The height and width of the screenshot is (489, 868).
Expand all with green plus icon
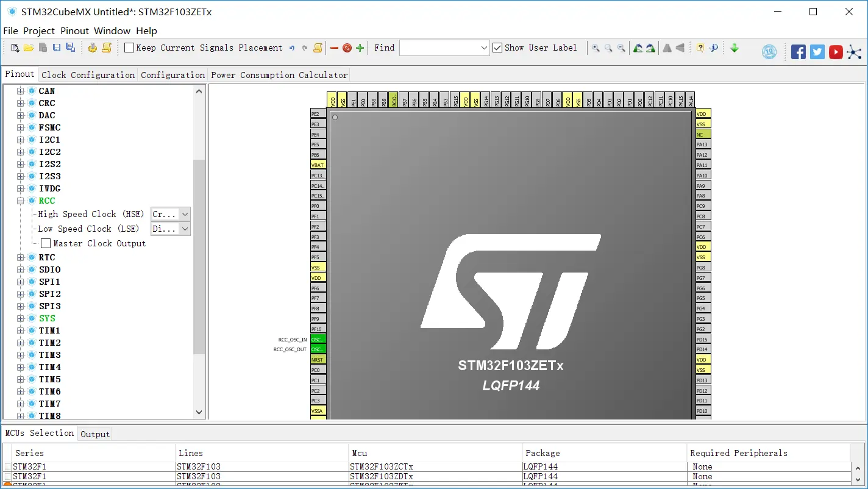coord(360,48)
